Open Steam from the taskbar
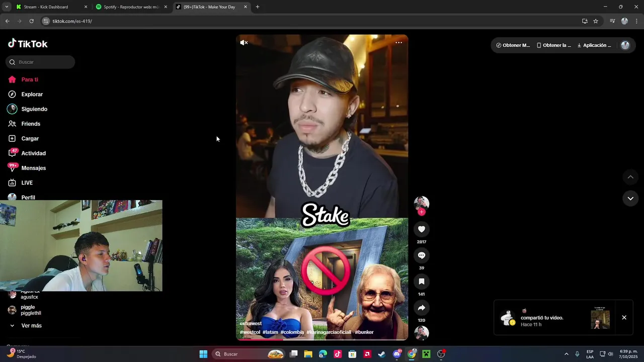 pos(382,354)
